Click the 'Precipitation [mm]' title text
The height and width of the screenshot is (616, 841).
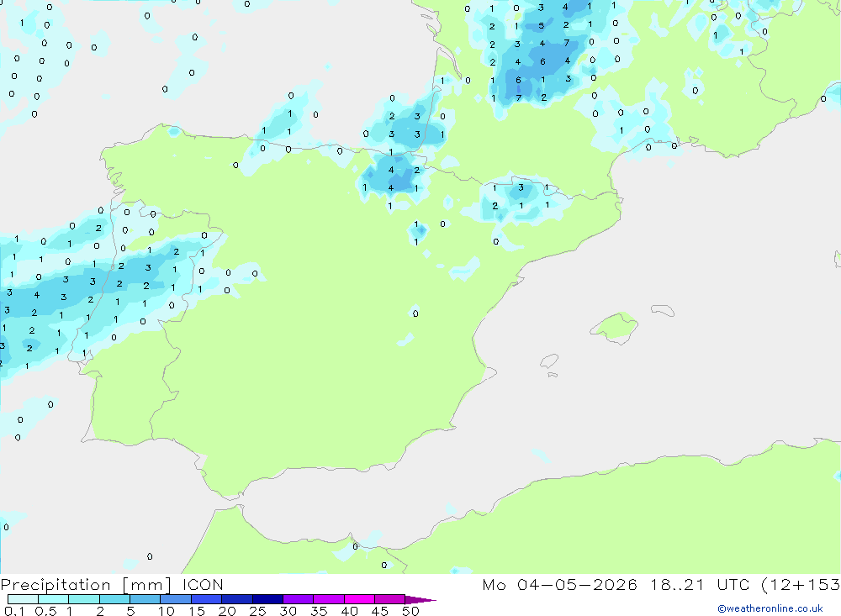86,585
